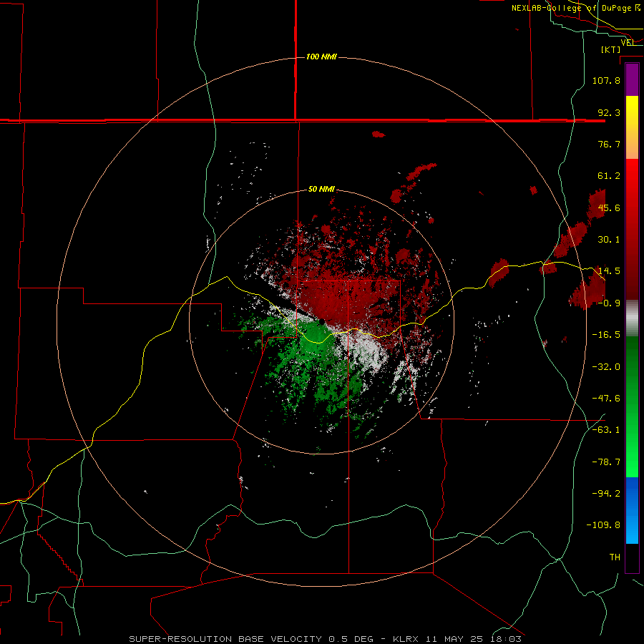Click the TH legend label
The height and width of the screenshot is (644, 644).
point(615,557)
